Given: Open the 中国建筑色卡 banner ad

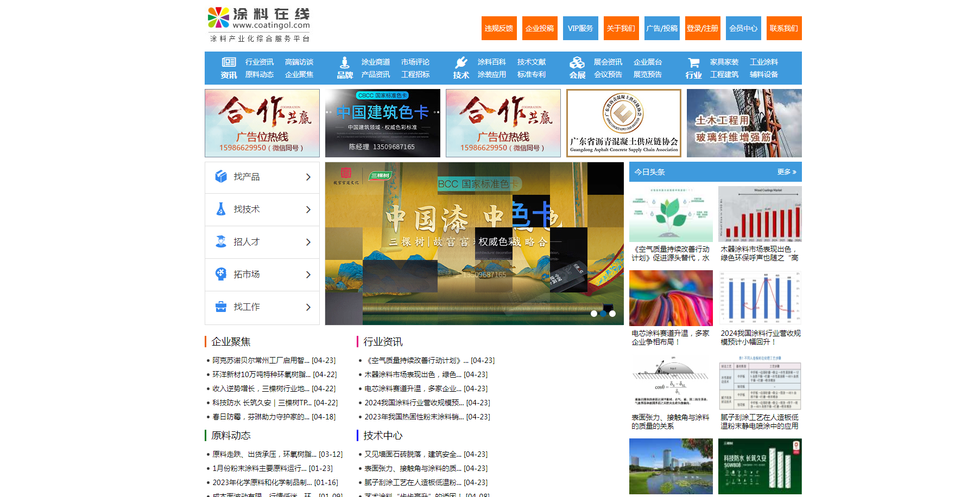Looking at the screenshot, I should [383, 123].
